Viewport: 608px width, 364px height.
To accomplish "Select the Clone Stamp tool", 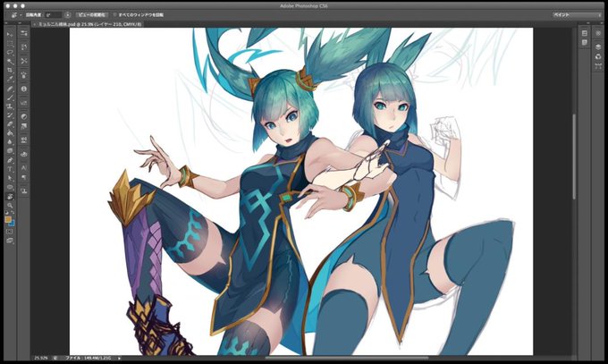I will tap(10, 106).
